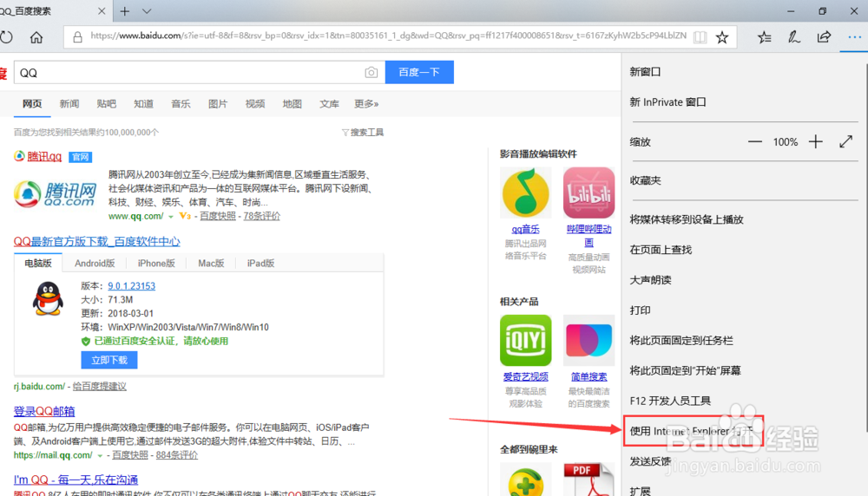The height and width of the screenshot is (496, 868).
Task: Open 百度快照 for the qq.com result
Action: (x=218, y=216)
